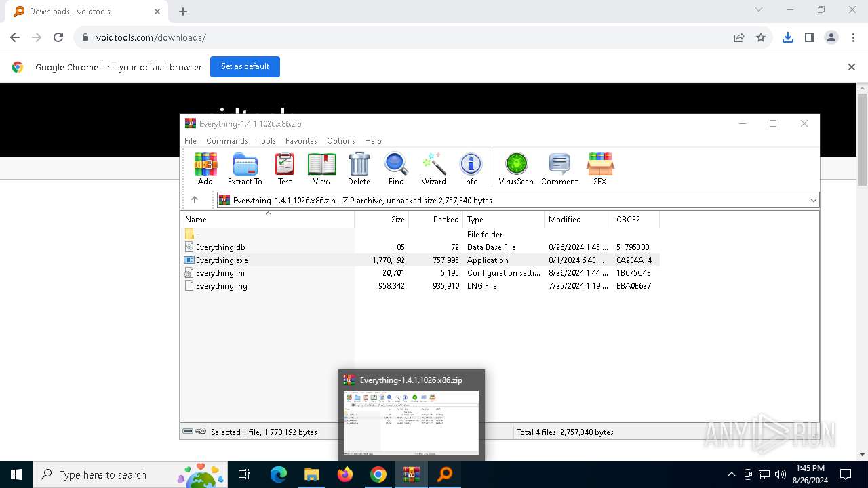The height and width of the screenshot is (488, 868).
Task: Click the Delete trash bin icon
Action: click(359, 169)
